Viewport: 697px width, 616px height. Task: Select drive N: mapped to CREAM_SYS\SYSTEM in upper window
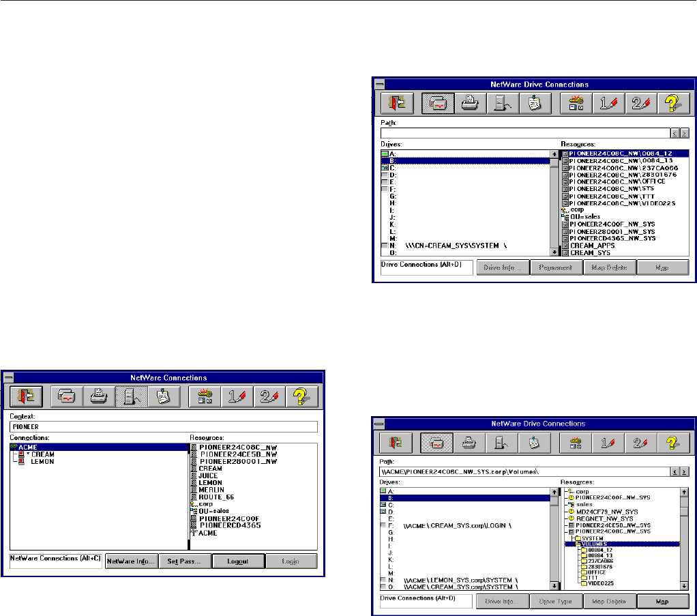click(x=465, y=246)
